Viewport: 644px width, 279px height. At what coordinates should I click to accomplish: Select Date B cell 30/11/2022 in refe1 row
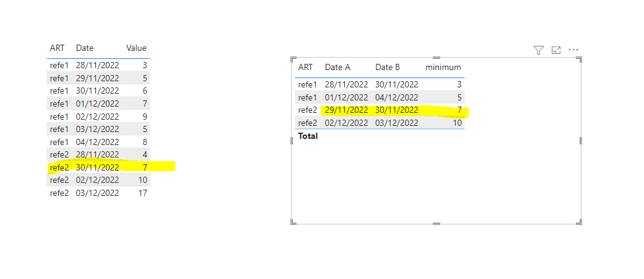pyautogui.click(x=397, y=84)
